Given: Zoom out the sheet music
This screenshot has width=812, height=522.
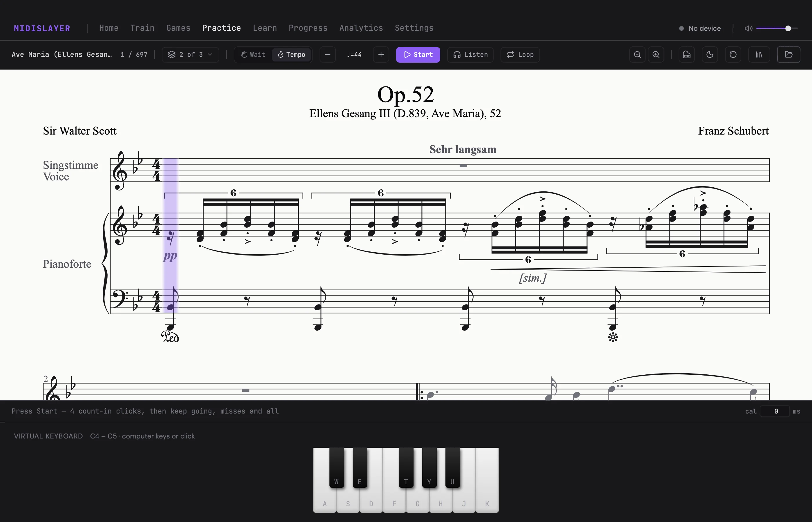Looking at the screenshot, I should (x=637, y=55).
